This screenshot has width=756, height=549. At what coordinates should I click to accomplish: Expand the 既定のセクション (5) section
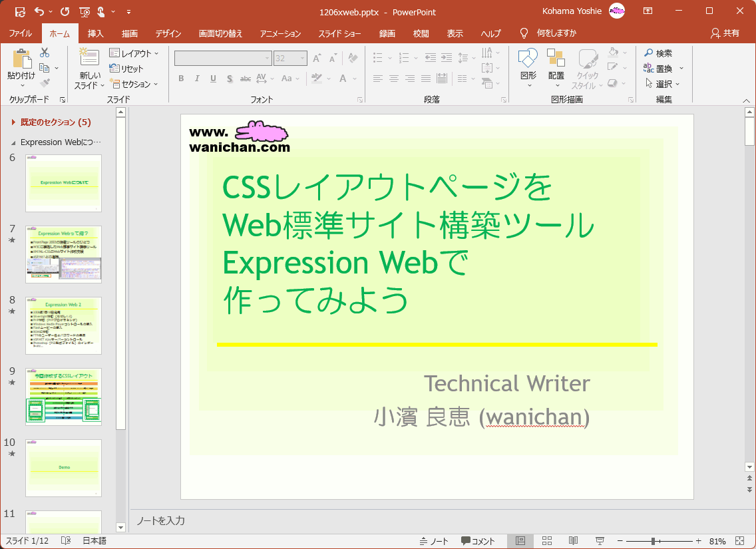[x=13, y=122]
